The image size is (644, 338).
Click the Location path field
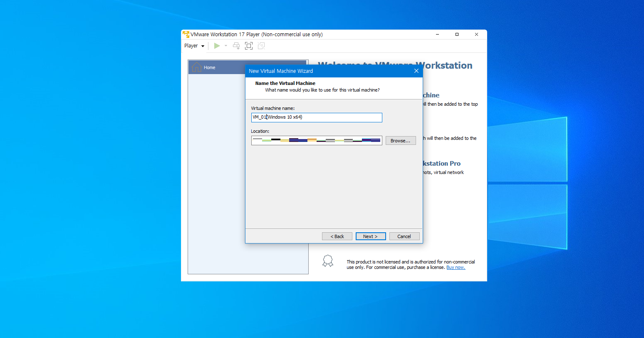[x=317, y=140]
